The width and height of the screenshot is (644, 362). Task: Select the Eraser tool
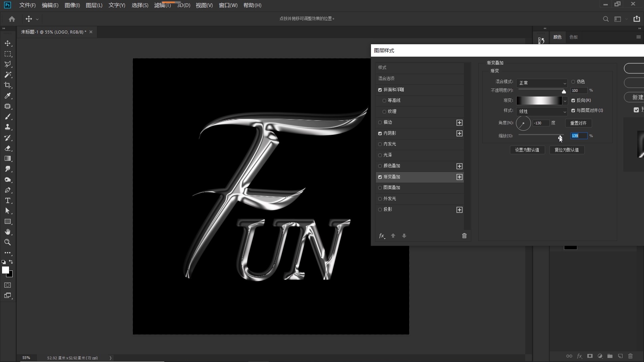(7, 148)
